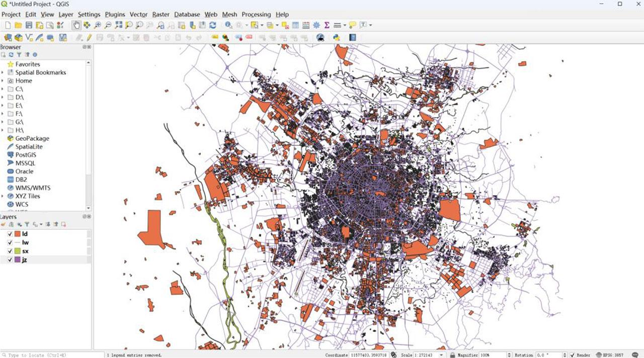644x358 pixels.
Task: Expand the Home folder in Browser
Action: tap(3, 80)
